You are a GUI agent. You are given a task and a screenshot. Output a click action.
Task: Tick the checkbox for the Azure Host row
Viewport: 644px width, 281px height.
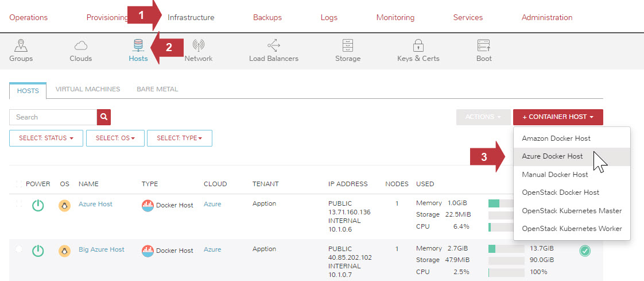[x=20, y=204]
